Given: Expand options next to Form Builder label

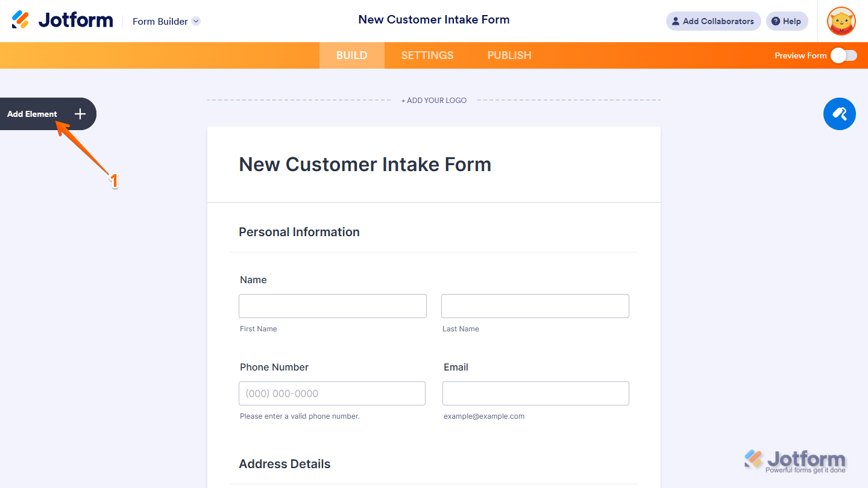Looking at the screenshot, I should point(195,21).
